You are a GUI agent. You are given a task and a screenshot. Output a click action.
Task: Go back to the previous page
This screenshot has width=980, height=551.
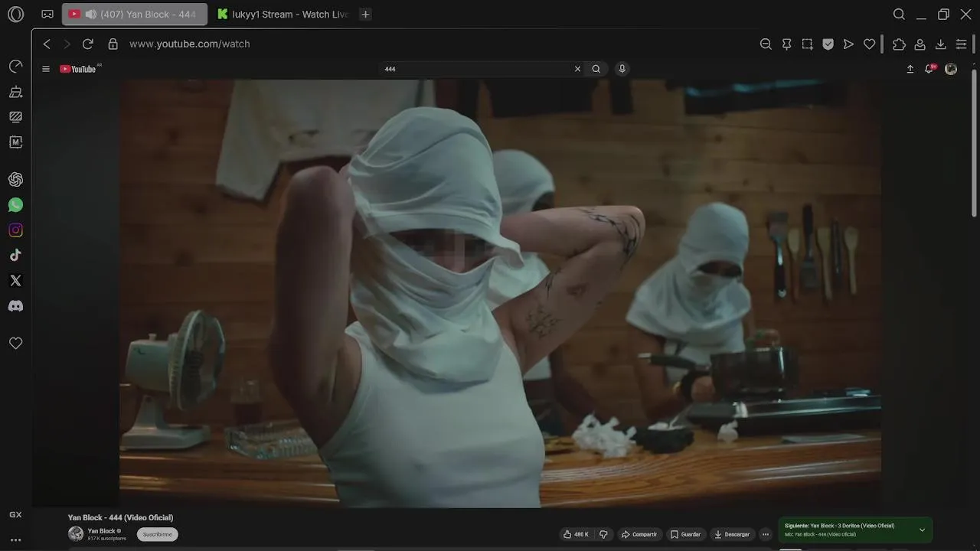[x=47, y=44]
